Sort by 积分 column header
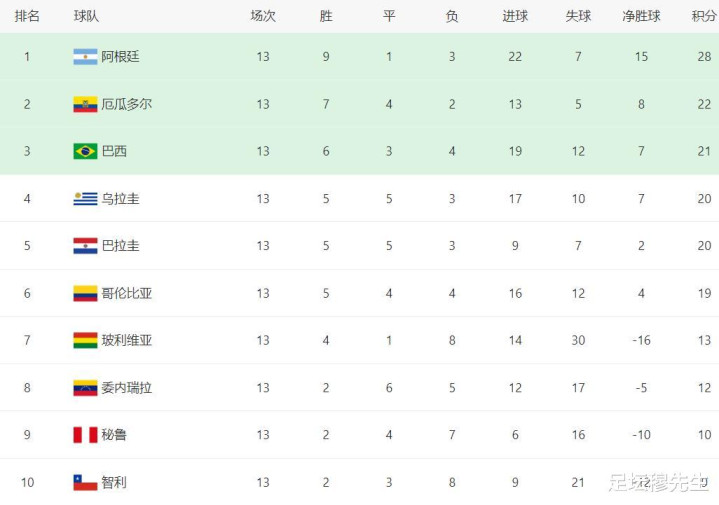719x505 pixels. point(704,16)
